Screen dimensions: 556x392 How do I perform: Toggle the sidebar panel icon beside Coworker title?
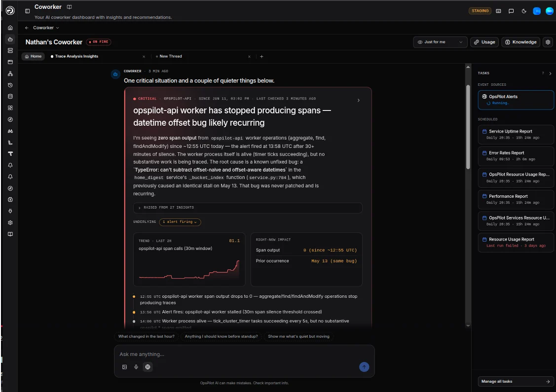27,11
